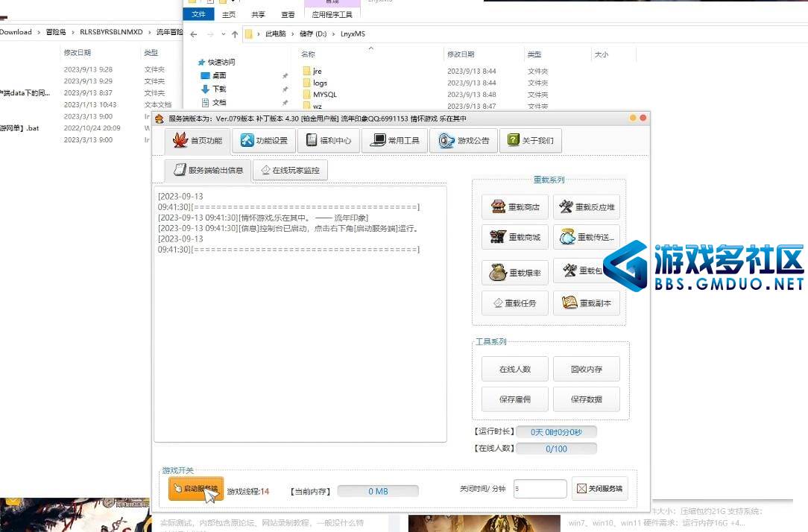Sort by 类型 column in LnyxMS window

click(534, 54)
